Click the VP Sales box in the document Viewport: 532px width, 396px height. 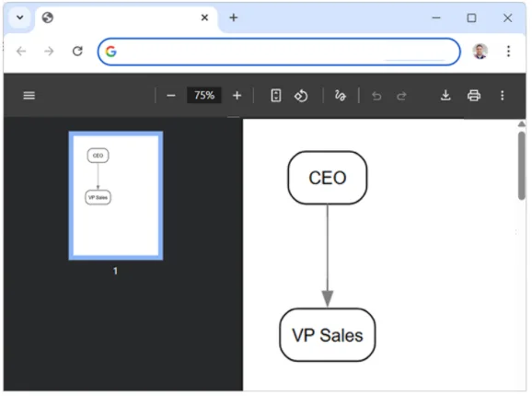tap(328, 335)
